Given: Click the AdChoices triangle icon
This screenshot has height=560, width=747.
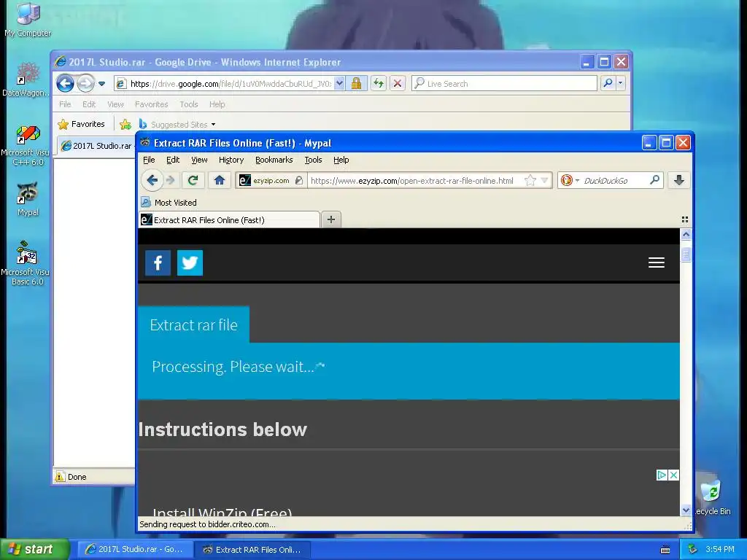Looking at the screenshot, I should pos(662,475).
